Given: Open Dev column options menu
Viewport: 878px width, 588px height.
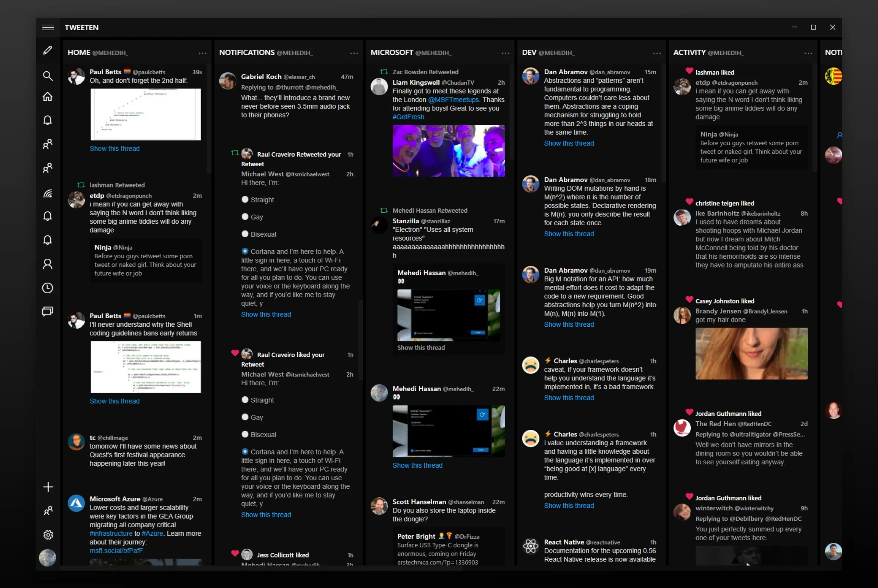Looking at the screenshot, I should tap(657, 53).
